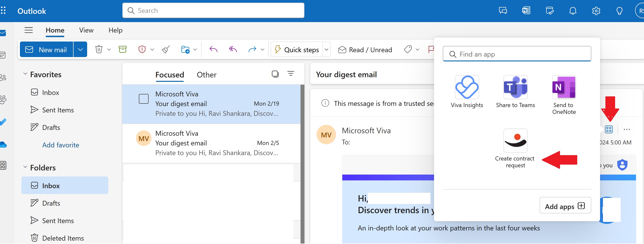Open Mail icon in left rail
This screenshot has height=244, width=644.
pos(3,33)
